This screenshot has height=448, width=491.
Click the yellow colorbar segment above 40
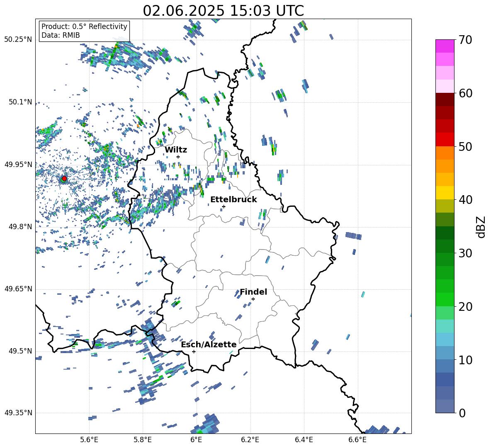(445, 193)
